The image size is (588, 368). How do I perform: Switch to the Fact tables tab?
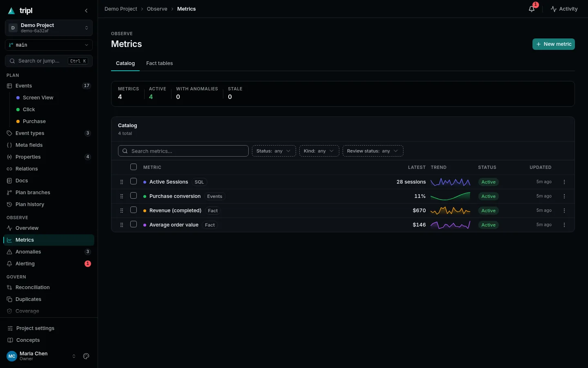159,63
